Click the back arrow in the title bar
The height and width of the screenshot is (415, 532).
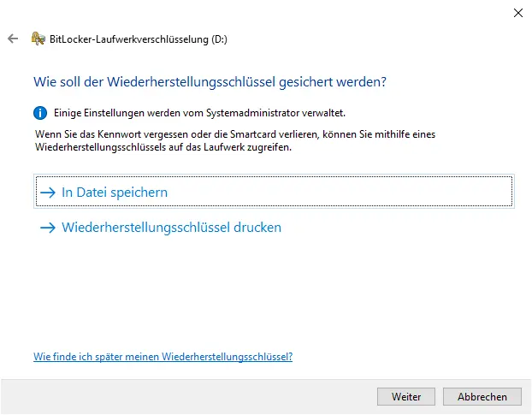[x=12, y=39]
